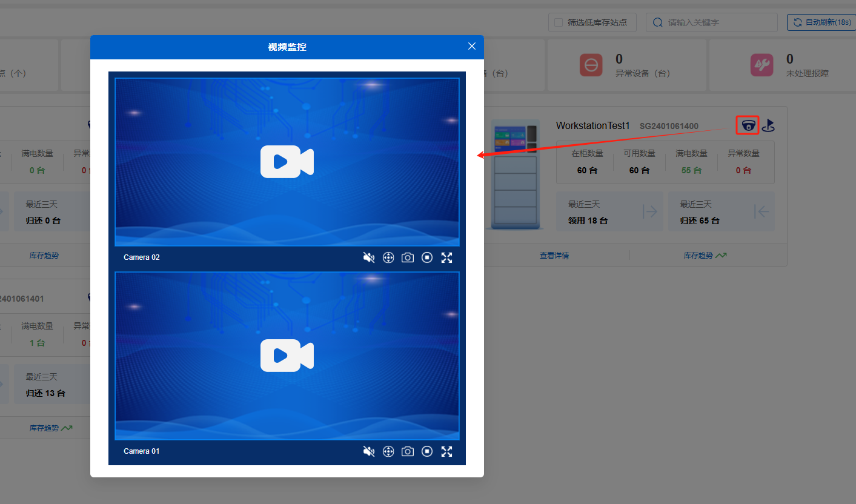The image size is (856, 504).
Task: Close the 视频监控 dialog
Action: pyautogui.click(x=472, y=46)
